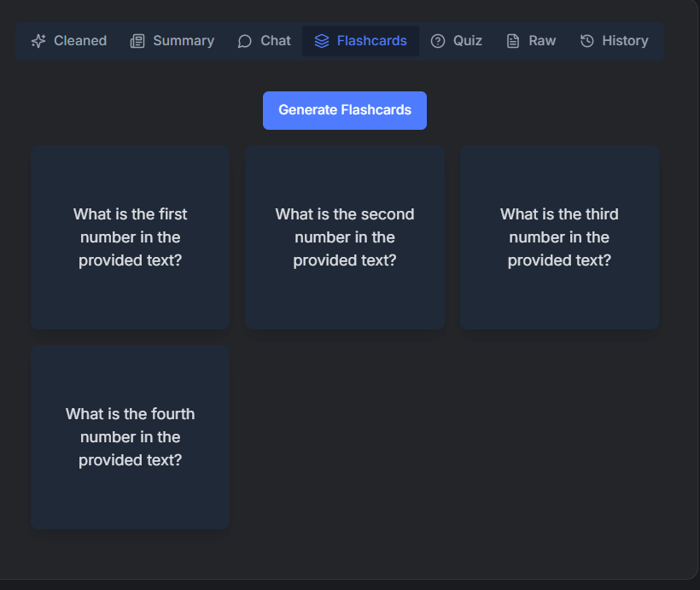Image resolution: width=700 pixels, height=590 pixels.
Task: Flip the second number flashcard
Action: (344, 237)
